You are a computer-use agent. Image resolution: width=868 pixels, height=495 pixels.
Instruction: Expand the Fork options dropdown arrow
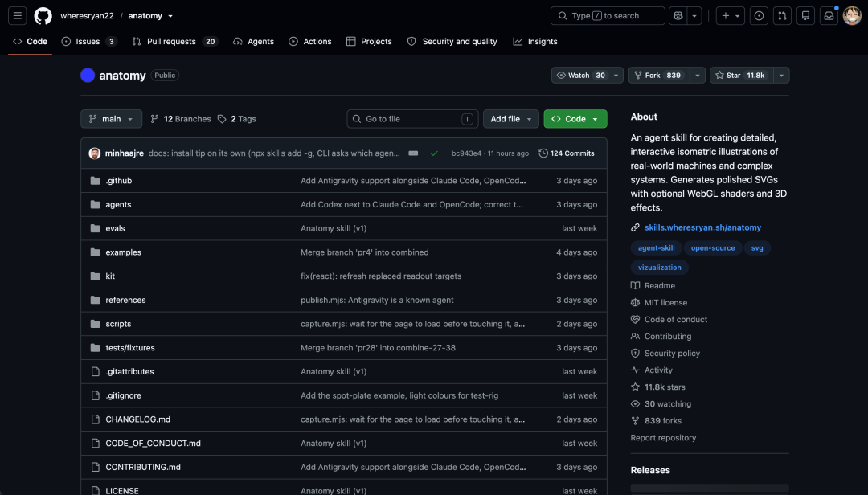coord(698,76)
